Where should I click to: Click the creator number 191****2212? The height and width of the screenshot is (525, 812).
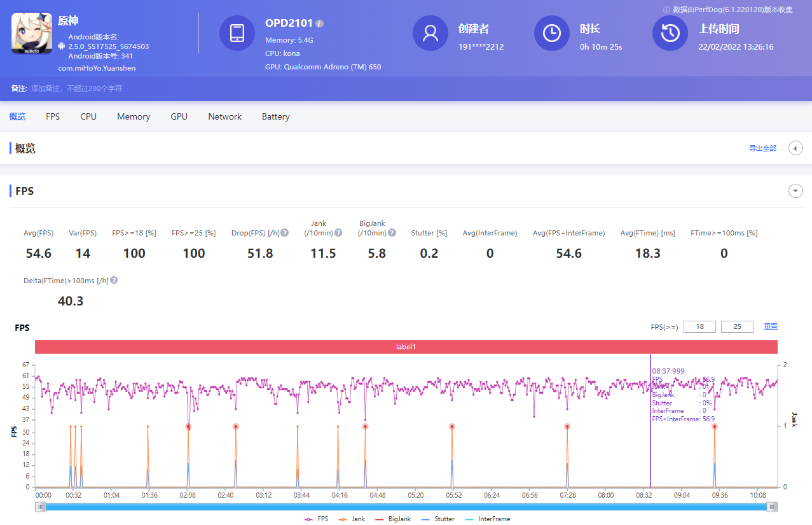[481, 46]
